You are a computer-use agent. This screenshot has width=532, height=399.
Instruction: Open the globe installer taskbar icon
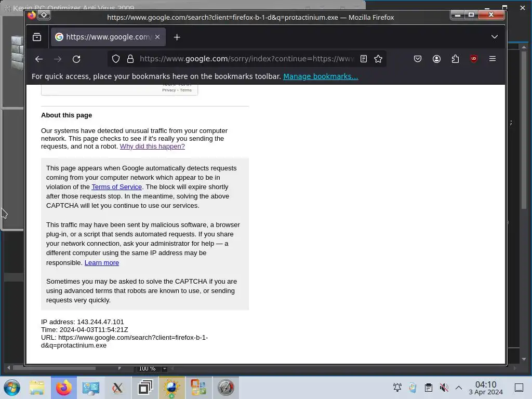[x=171, y=388]
